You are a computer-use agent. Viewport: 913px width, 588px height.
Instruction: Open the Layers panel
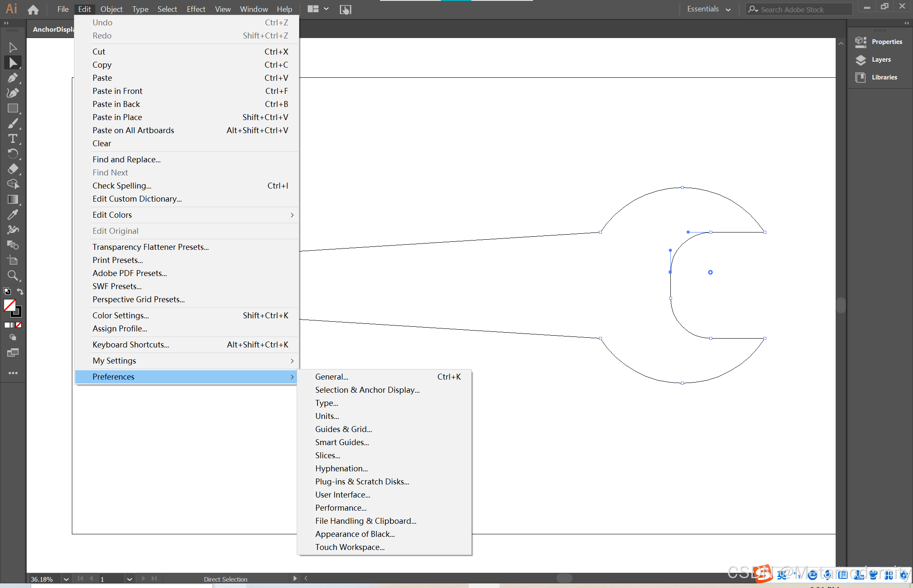pos(880,60)
